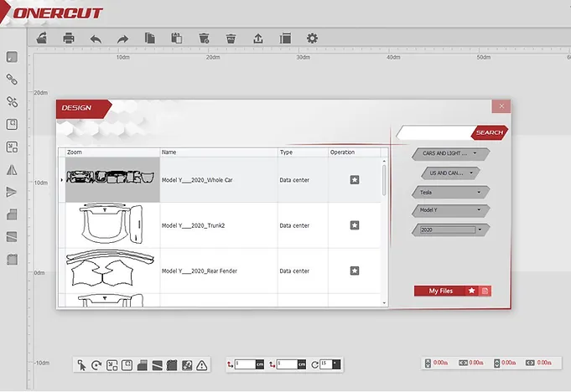This screenshot has width=571, height=392.
Task: Select the Whole Car thumbnail
Action: 112,179
